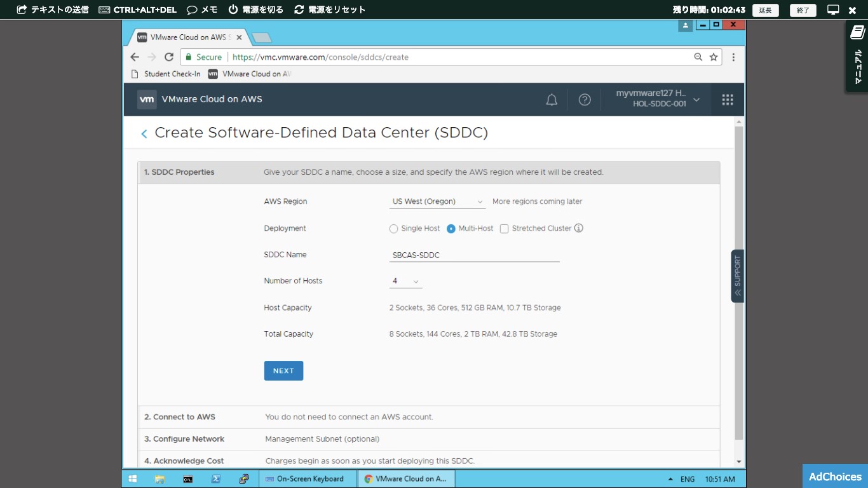Open the myvmware127 account dropdown
This screenshot has width=868, height=488.
tap(658, 99)
